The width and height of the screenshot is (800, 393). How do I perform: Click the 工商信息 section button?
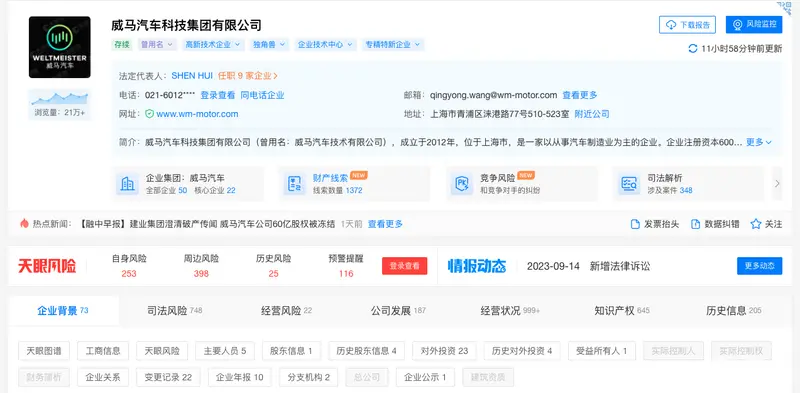pos(103,351)
